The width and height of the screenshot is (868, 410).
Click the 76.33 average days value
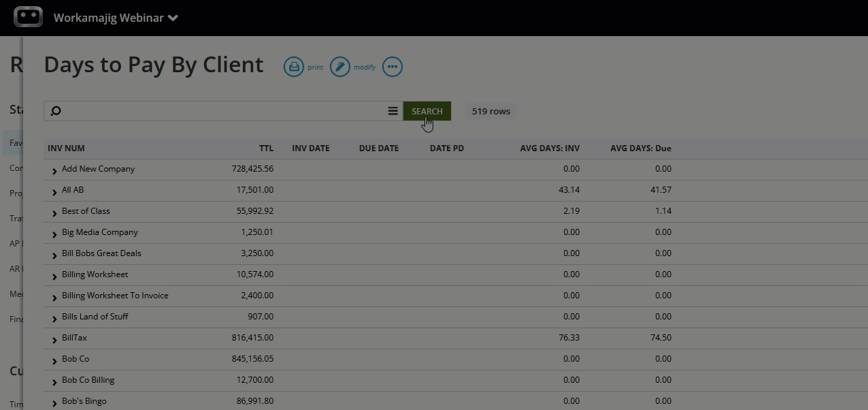(x=569, y=338)
